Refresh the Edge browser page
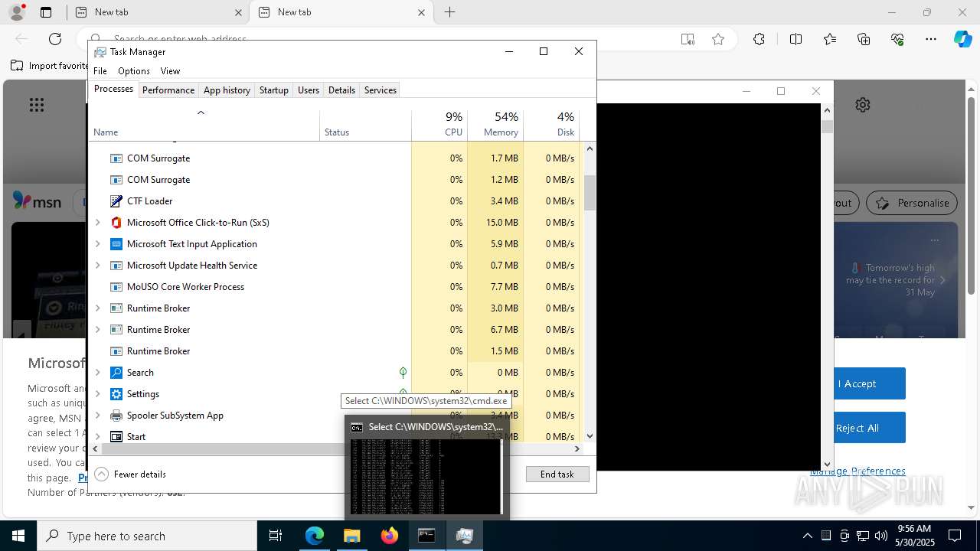 pyautogui.click(x=55, y=39)
